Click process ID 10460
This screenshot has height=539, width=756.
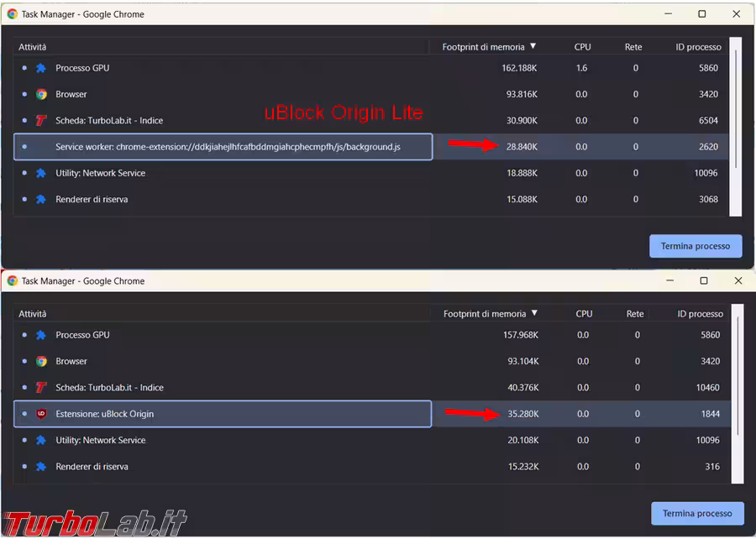coord(707,387)
